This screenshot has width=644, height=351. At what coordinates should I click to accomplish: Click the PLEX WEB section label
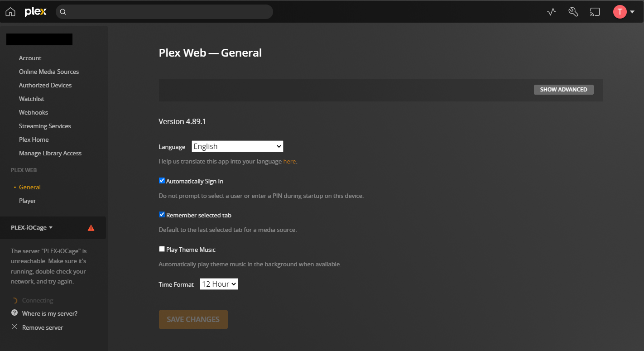24,170
